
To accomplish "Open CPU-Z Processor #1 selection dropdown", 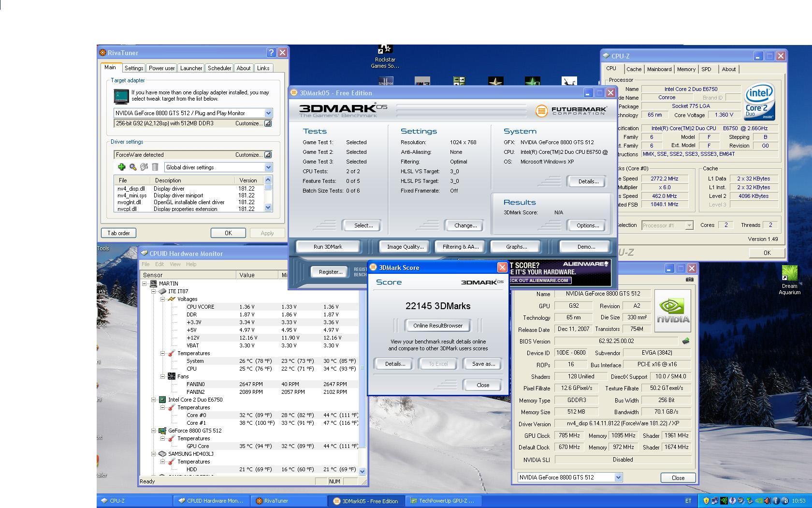I will click(689, 225).
